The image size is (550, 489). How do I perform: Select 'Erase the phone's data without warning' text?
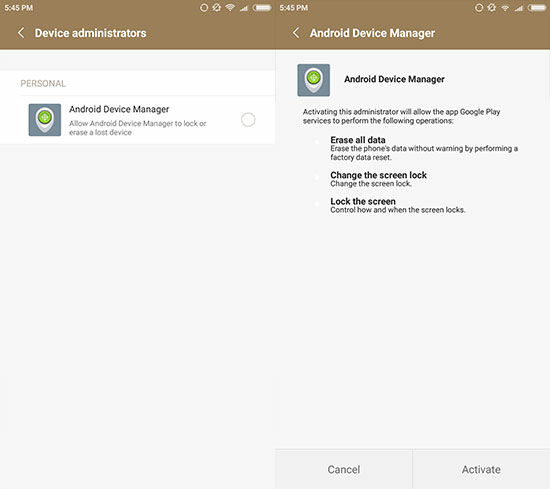pos(424,153)
